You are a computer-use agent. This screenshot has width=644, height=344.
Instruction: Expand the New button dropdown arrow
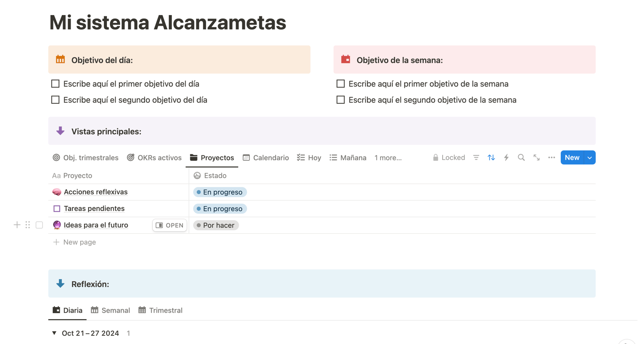coord(590,157)
